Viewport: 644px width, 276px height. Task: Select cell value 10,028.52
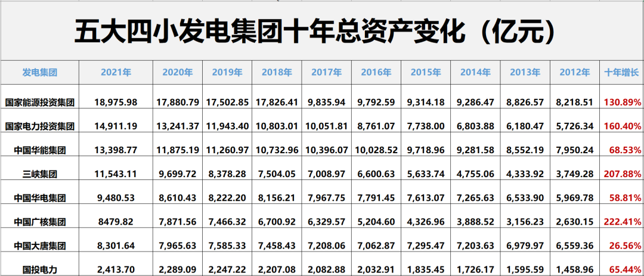tap(376, 150)
